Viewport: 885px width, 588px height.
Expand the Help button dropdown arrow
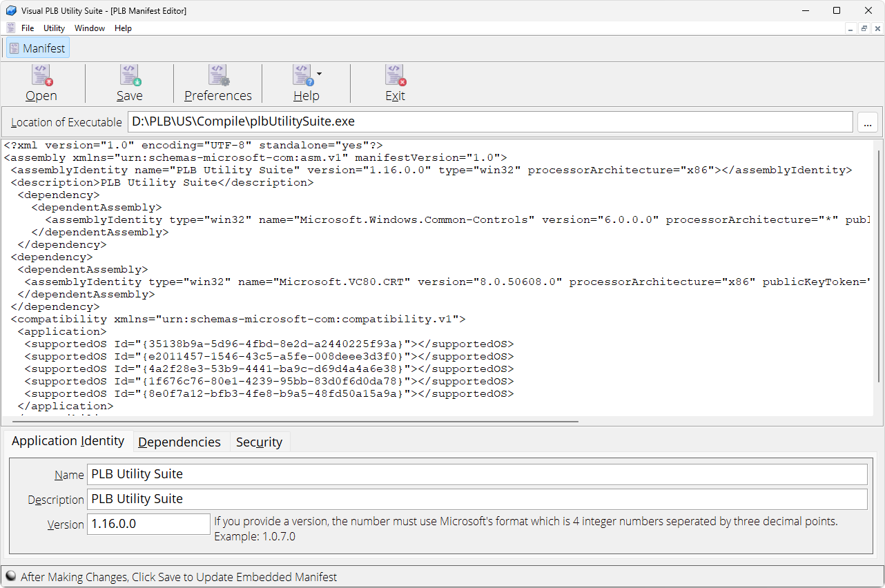319,73
